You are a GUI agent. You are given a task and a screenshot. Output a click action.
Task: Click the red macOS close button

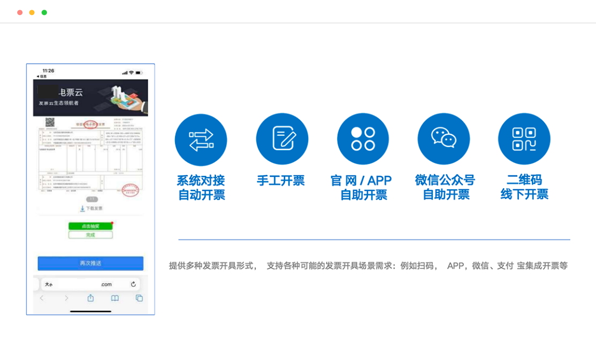20,12
